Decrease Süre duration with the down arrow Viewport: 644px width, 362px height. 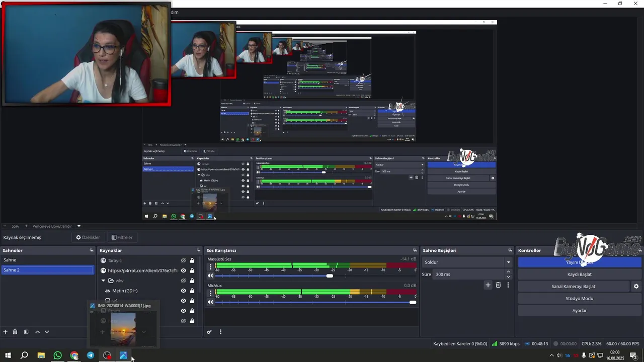point(508,277)
